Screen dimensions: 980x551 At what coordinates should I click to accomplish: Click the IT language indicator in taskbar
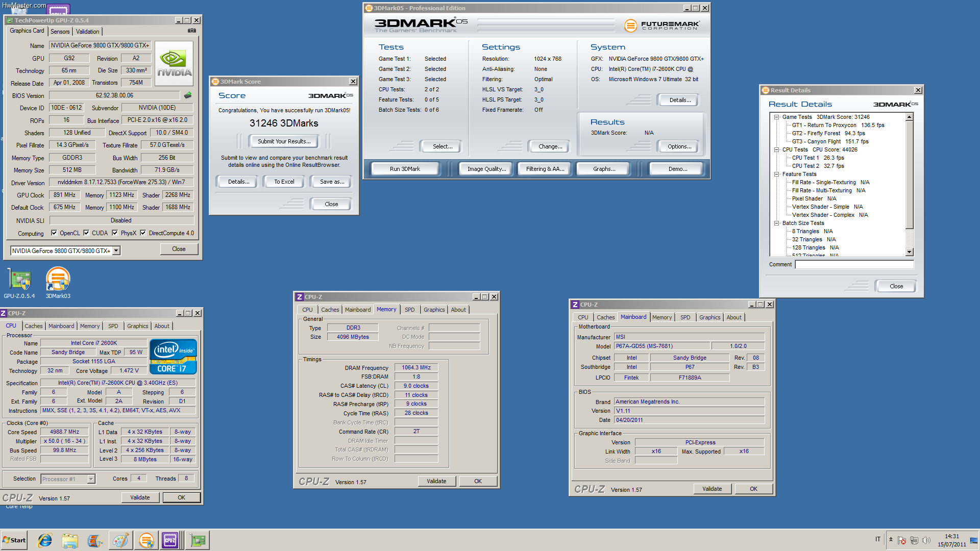(878, 539)
